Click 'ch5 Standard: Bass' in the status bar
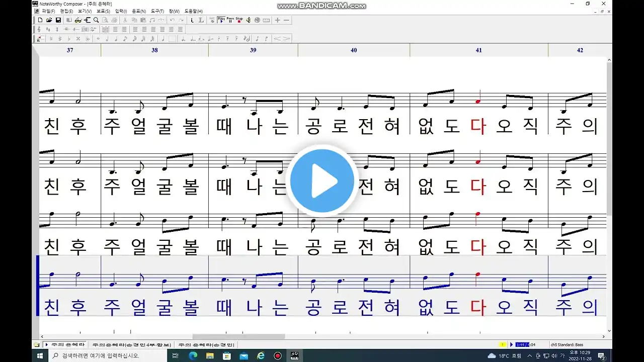644x362 pixels. click(x=567, y=345)
